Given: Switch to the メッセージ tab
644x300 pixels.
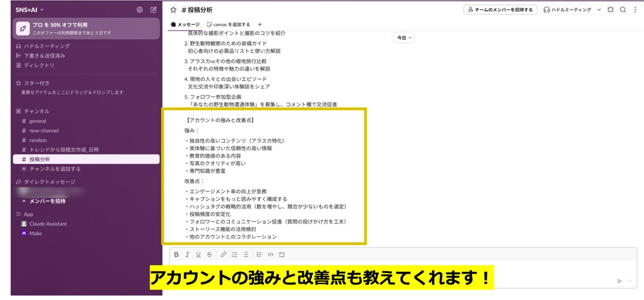Looking at the screenshot, I should [185, 24].
